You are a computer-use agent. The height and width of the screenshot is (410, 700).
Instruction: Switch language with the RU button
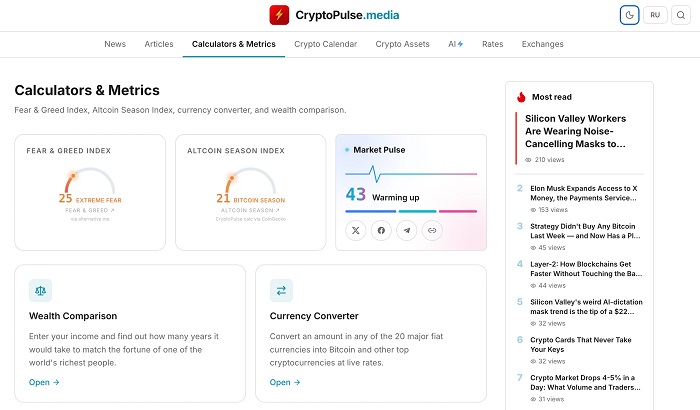click(655, 15)
